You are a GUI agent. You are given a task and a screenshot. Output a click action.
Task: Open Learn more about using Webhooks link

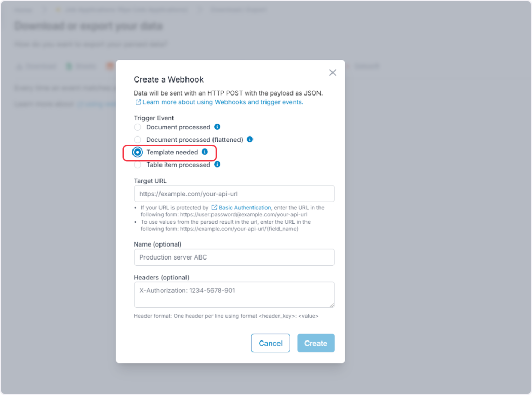click(x=223, y=102)
